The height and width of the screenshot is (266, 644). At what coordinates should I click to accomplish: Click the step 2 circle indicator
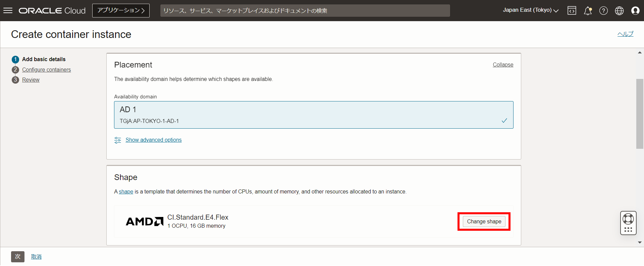(15, 70)
